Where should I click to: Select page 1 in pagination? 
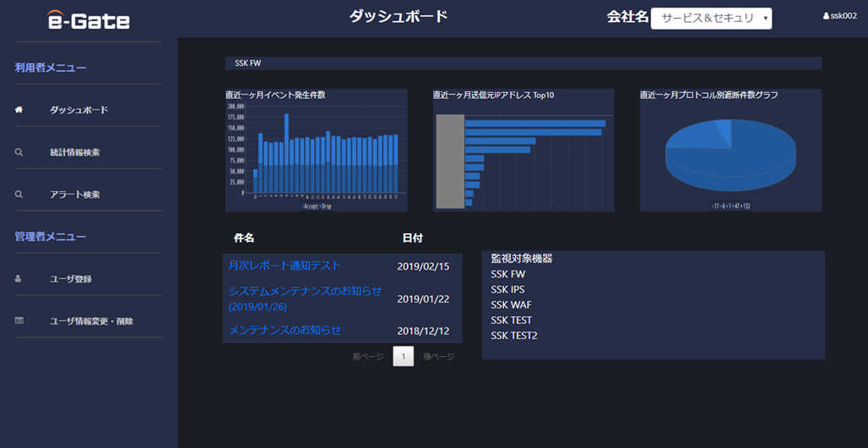404,357
